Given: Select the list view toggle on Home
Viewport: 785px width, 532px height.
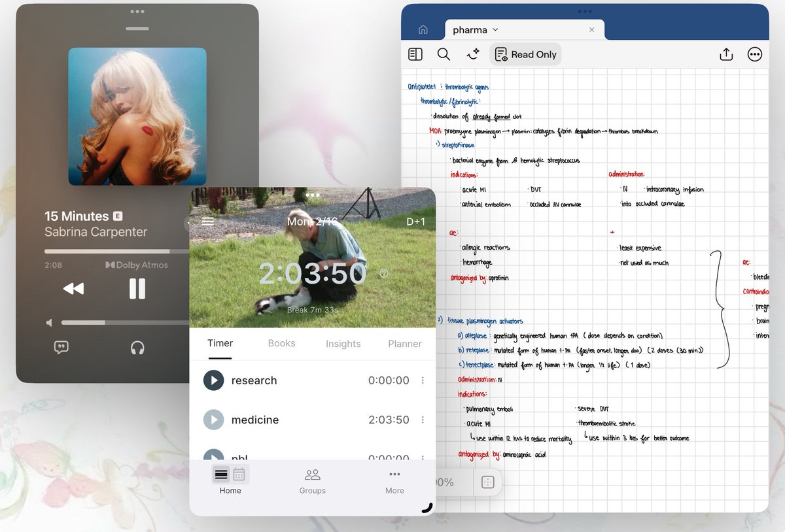Looking at the screenshot, I should 221,474.
